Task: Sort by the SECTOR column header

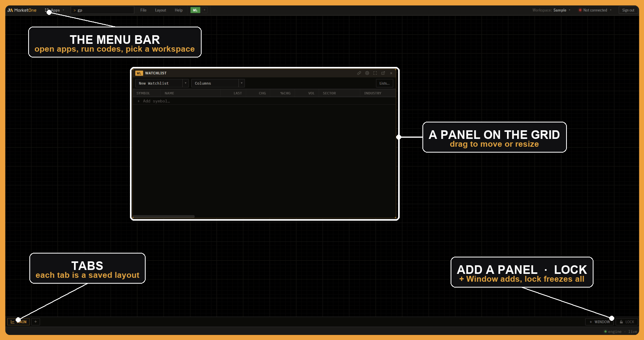Action: [x=329, y=93]
